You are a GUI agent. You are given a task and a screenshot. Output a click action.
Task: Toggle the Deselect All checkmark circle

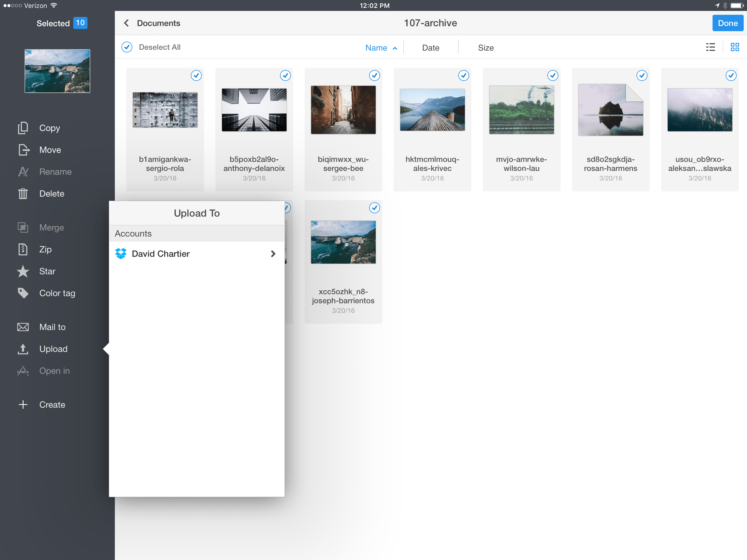click(127, 47)
